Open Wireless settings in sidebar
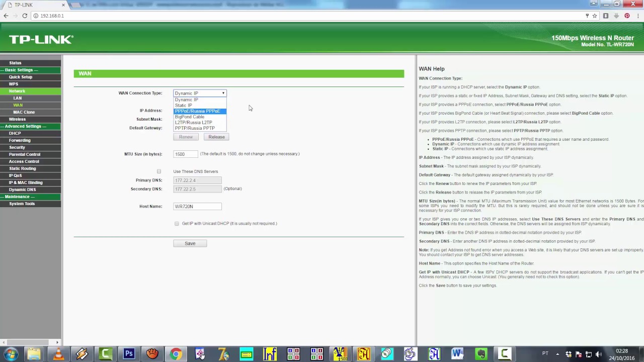The image size is (644, 362). pyautogui.click(x=17, y=119)
